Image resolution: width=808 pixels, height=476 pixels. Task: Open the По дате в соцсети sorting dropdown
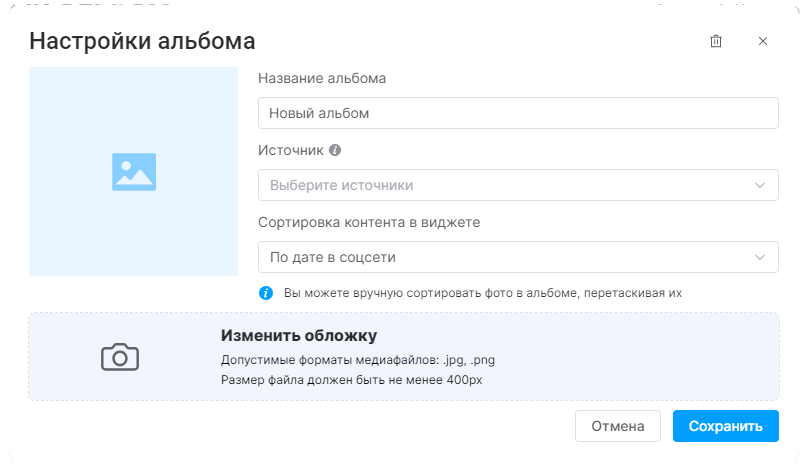click(x=518, y=257)
